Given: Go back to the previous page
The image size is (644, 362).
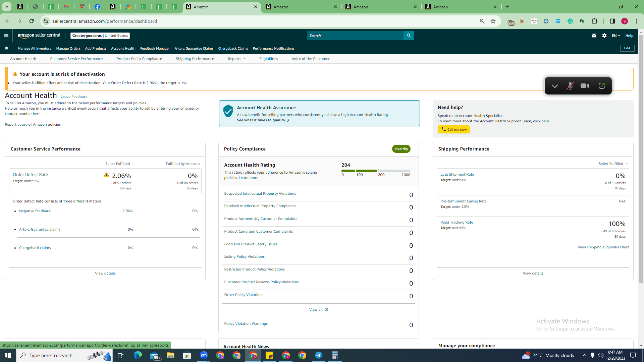Looking at the screenshot, I should [7, 21].
